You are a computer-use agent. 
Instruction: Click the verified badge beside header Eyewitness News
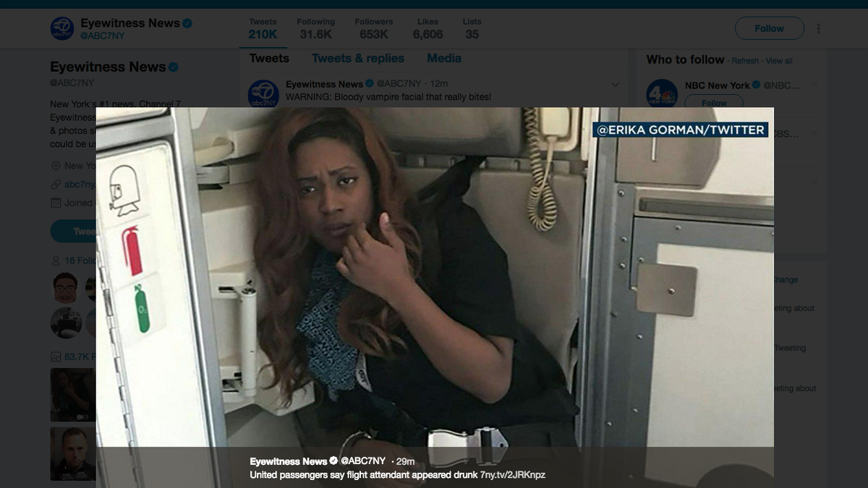point(188,23)
